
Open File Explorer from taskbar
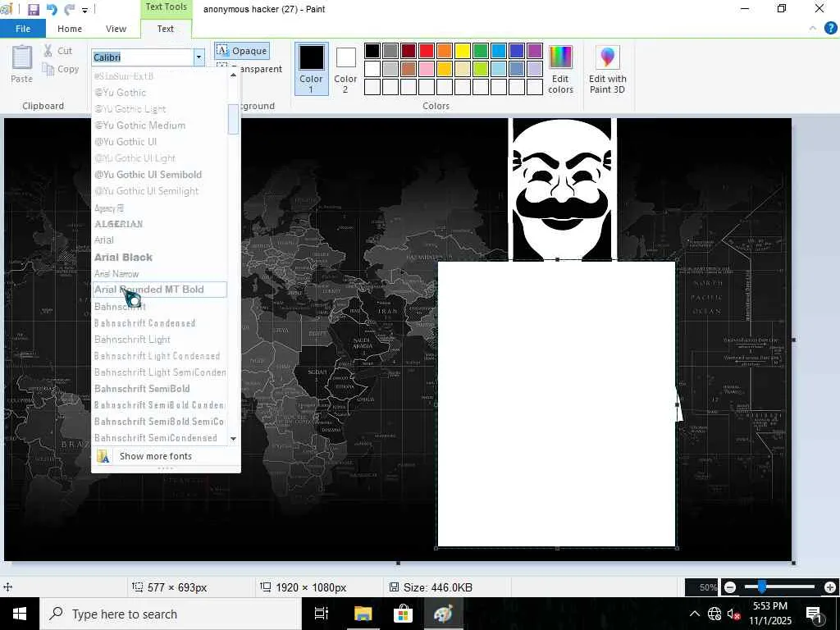click(363, 614)
